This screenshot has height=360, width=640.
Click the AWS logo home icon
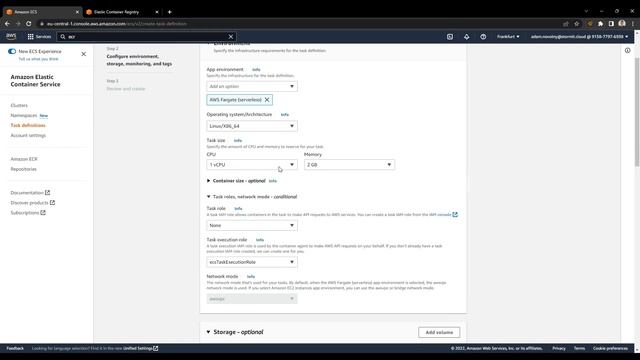click(x=11, y=36)
